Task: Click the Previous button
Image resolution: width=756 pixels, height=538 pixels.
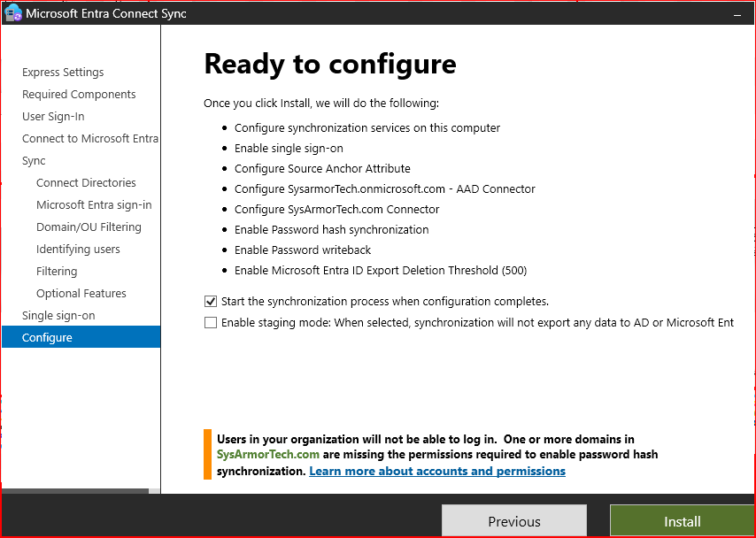Action: (514, 521)
